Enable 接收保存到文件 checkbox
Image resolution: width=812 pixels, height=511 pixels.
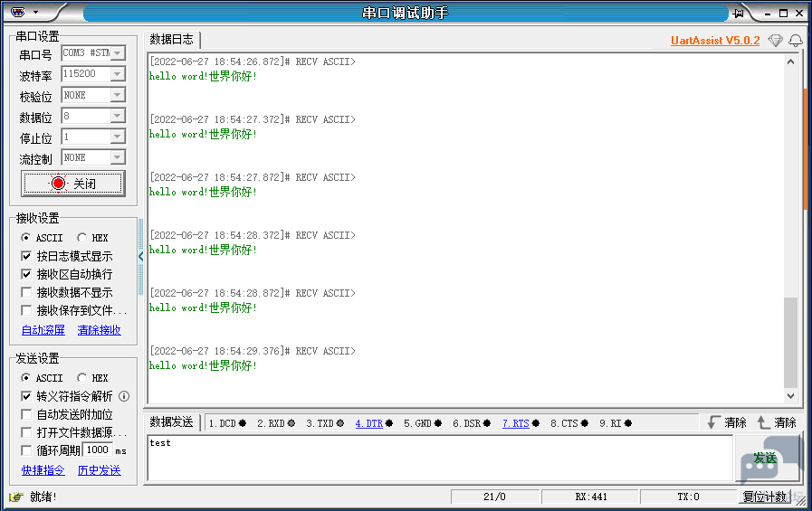26,310
